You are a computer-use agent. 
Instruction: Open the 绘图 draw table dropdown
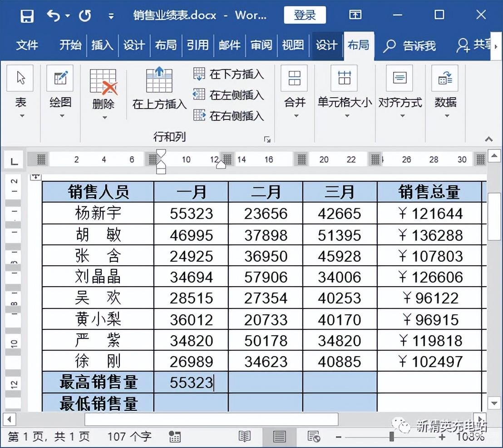[60, 92]
